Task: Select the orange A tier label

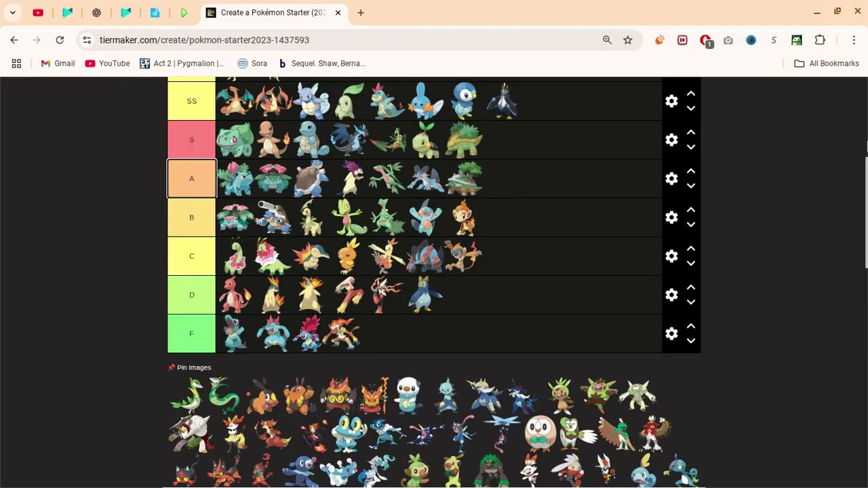Action: point(191,178)
